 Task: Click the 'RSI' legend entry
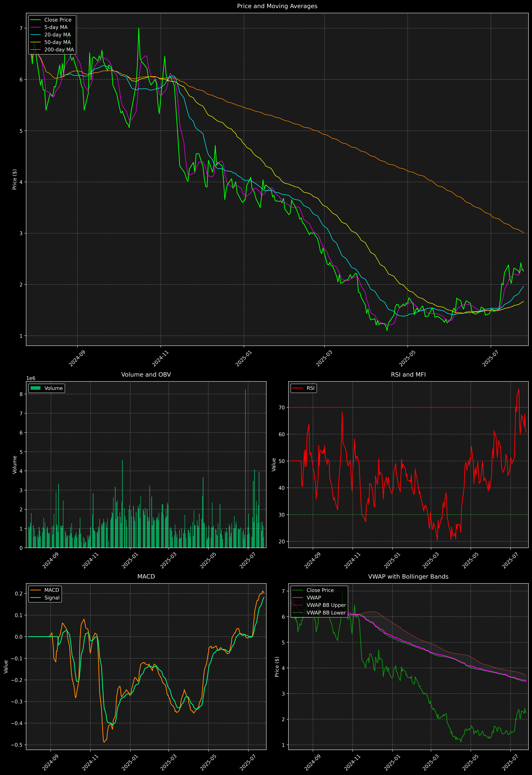point(310,388)
